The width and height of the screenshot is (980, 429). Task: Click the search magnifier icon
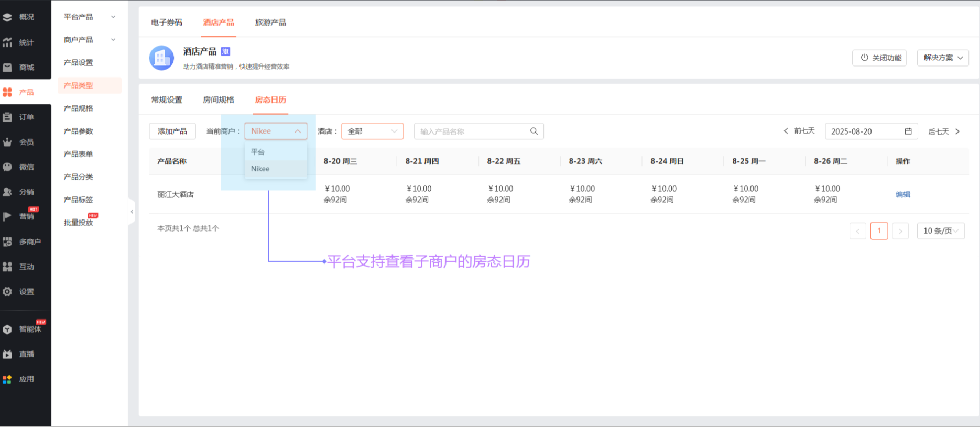[534, 131]
